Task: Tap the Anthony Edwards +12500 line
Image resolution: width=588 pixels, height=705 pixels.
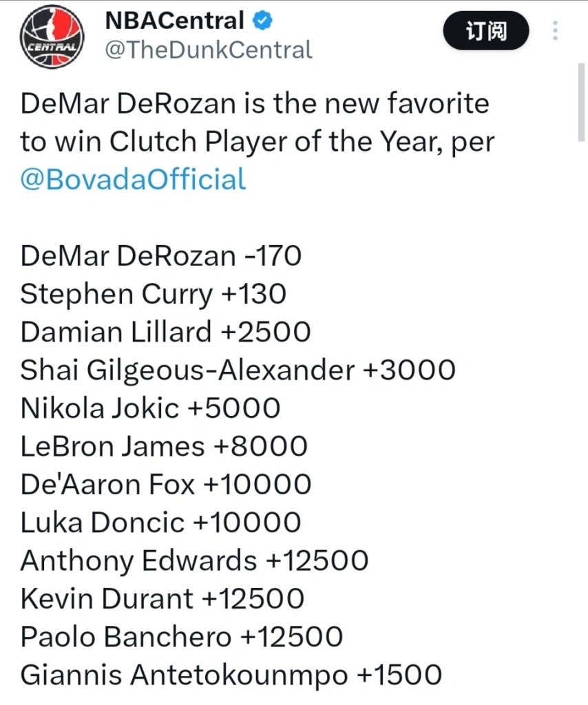Action: (194, 560)
